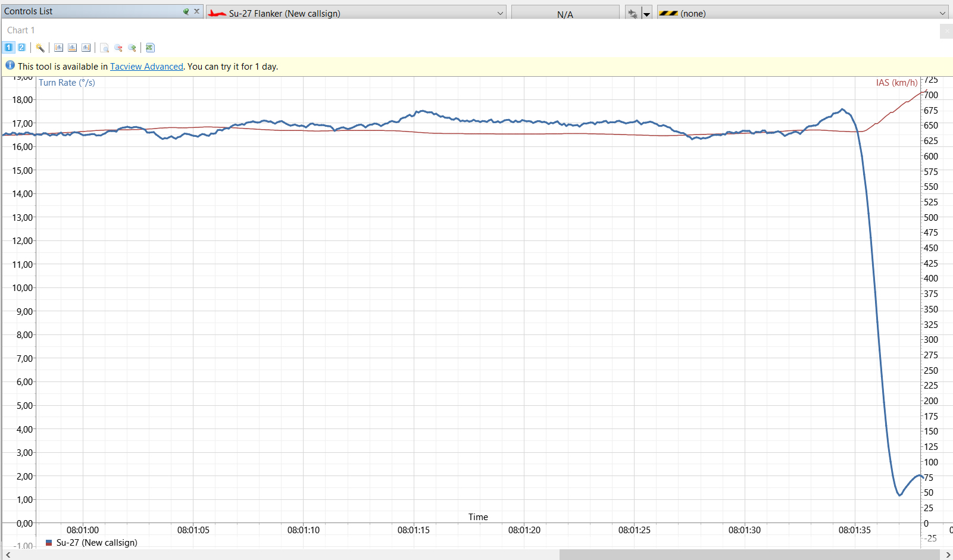
Task: Select chart number 1 button
Action: (x=9, y=48)
